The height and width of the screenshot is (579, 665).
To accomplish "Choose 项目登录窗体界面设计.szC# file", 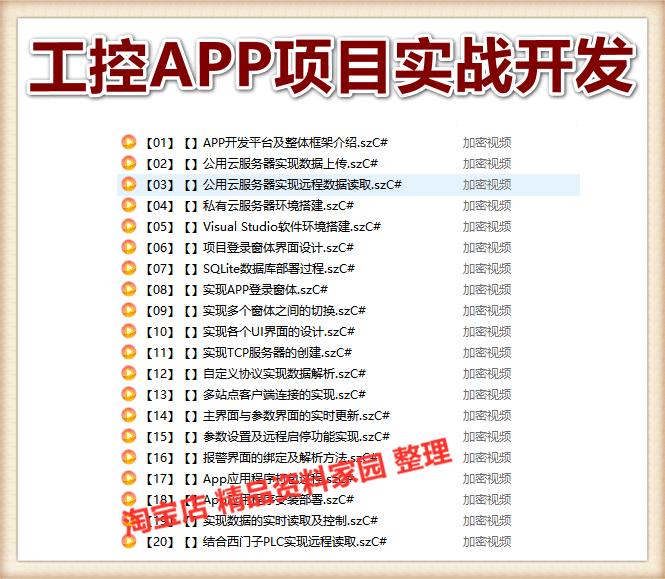I will 278,247.
